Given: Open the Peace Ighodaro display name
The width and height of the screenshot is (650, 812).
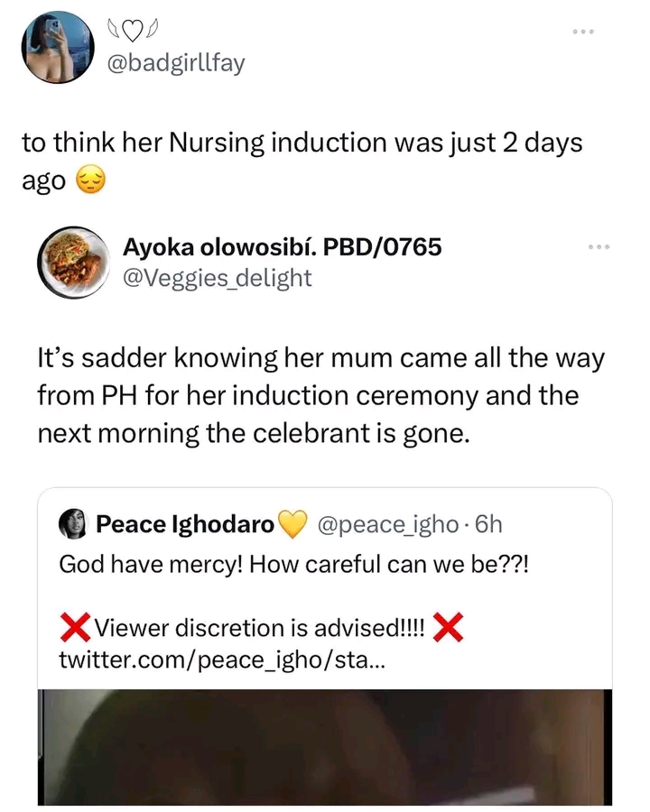Looking at the screenshot, I should pos(185,523).
